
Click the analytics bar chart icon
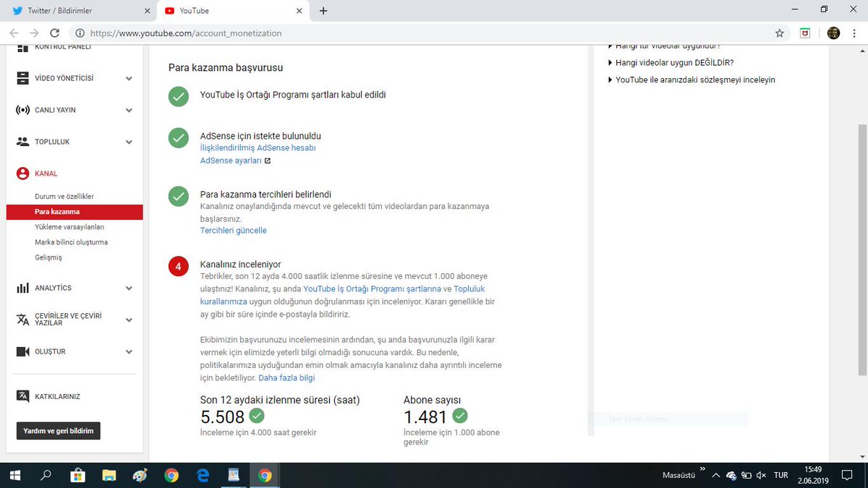pyautogui.click(x=22, y=288)
